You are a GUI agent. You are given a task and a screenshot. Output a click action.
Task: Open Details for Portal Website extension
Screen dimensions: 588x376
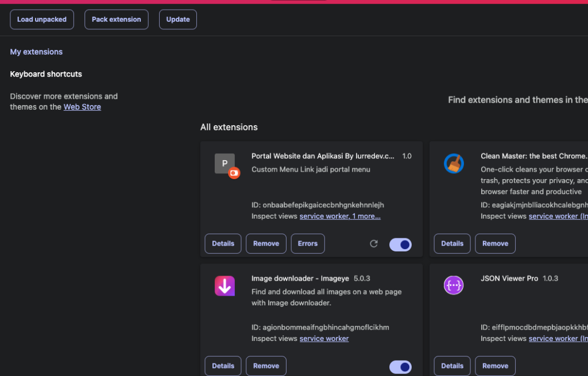[223, 243]
